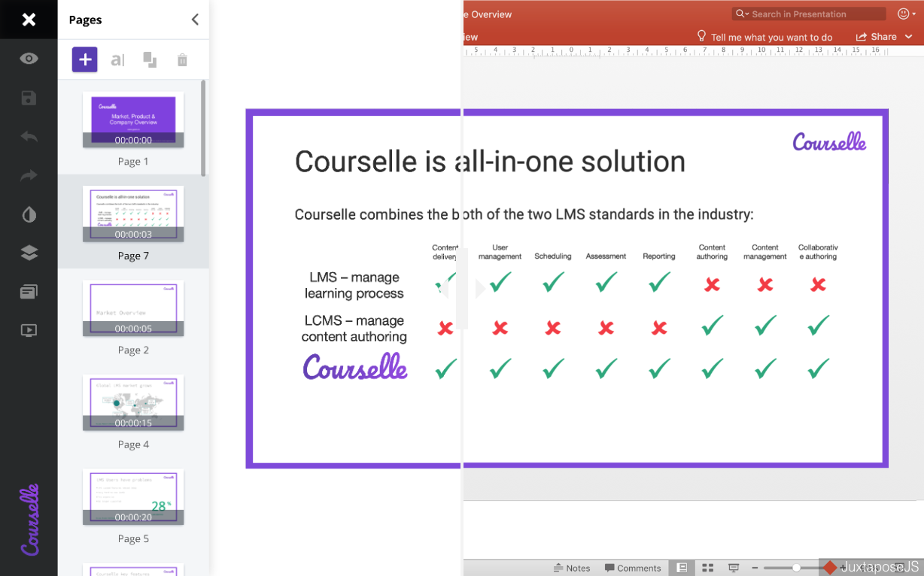Collapse the Pages panel with the chevron
The width and height of the screenshot is (924, 576).
tap(195, 20)
